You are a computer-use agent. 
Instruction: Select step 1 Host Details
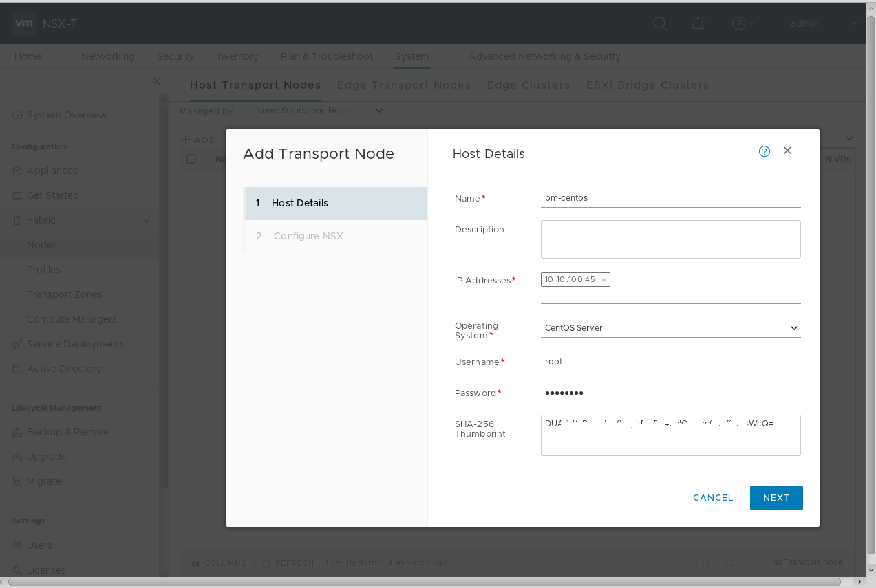(x=336, y=204)
